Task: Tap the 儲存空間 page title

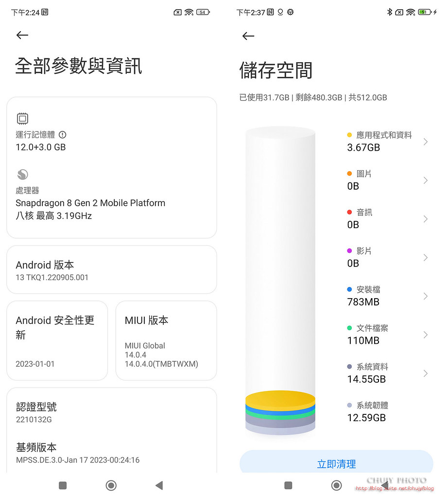Action: click(x=276, y=70)
